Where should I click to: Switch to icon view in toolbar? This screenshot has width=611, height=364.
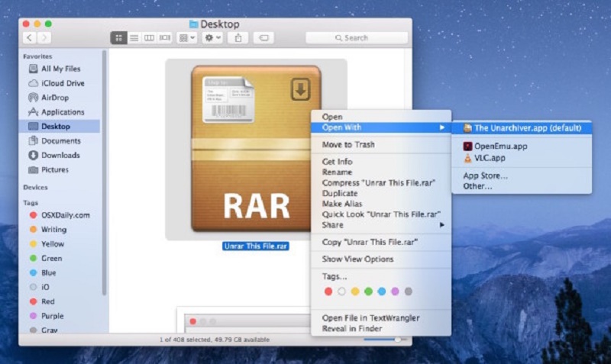(118, 37)
